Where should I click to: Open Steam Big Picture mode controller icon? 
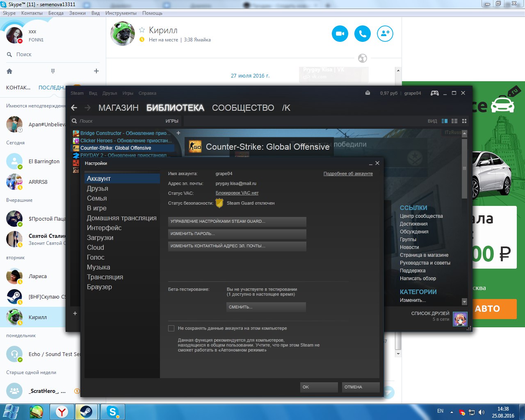pos(434,93)
